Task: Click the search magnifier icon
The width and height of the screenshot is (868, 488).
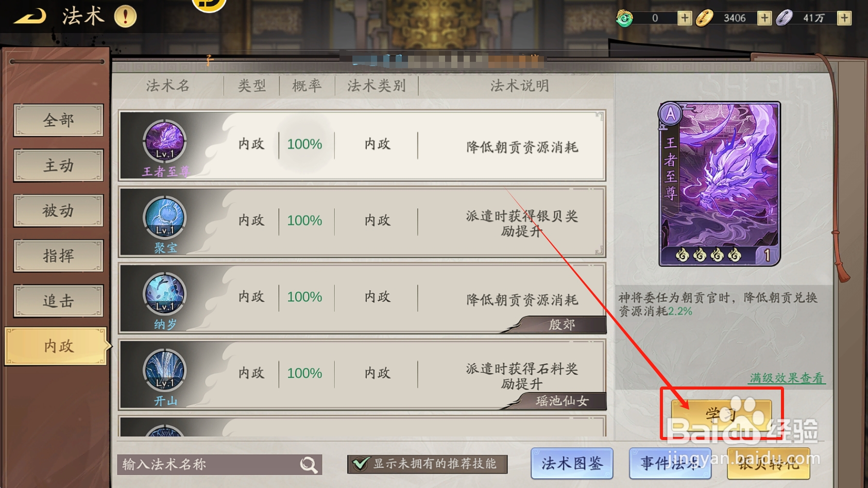Action: point(309,465)
